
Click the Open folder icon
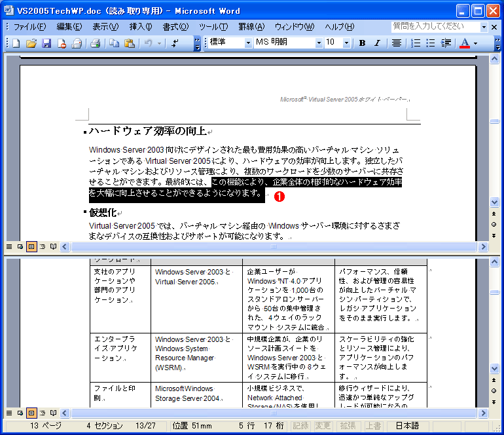pos(31,43)
